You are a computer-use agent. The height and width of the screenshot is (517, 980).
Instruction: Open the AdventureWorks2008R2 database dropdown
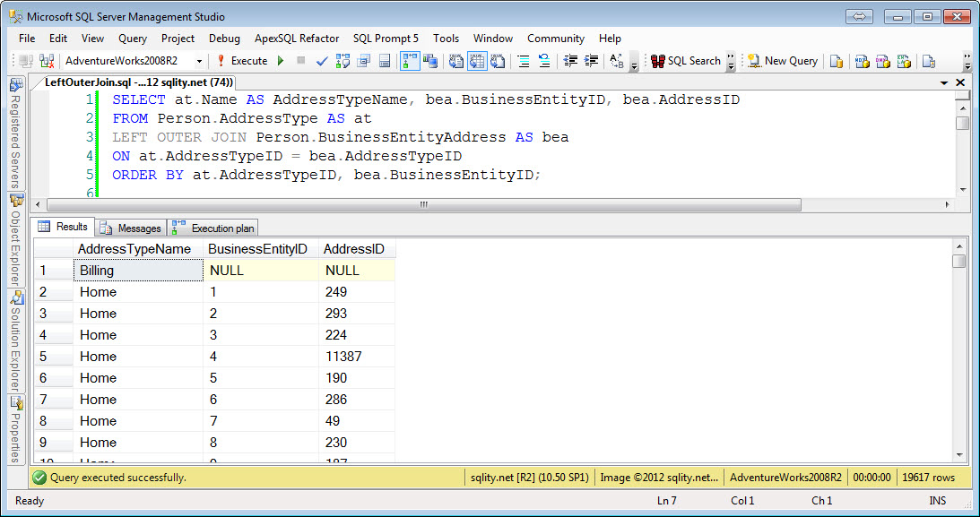(199, 61)
